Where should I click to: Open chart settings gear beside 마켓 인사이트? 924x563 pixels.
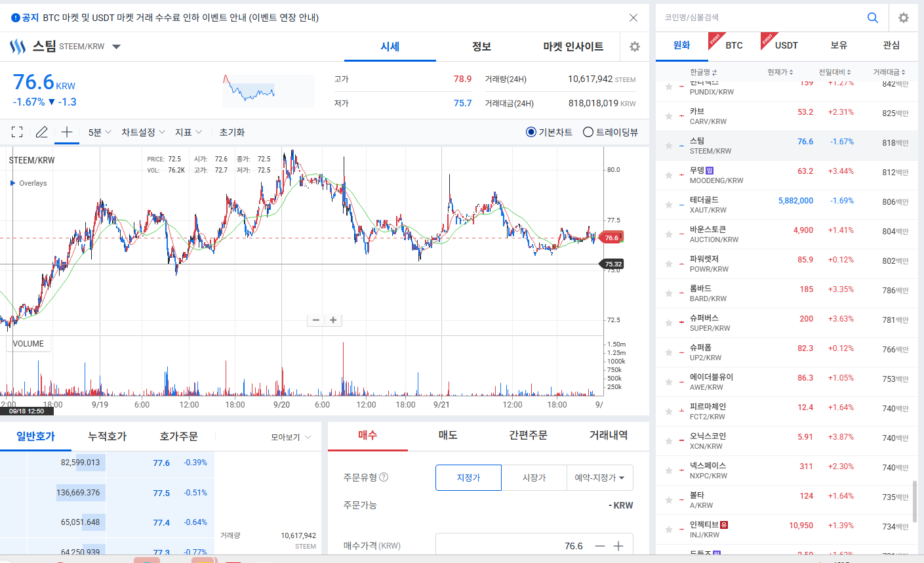(634, 47)
